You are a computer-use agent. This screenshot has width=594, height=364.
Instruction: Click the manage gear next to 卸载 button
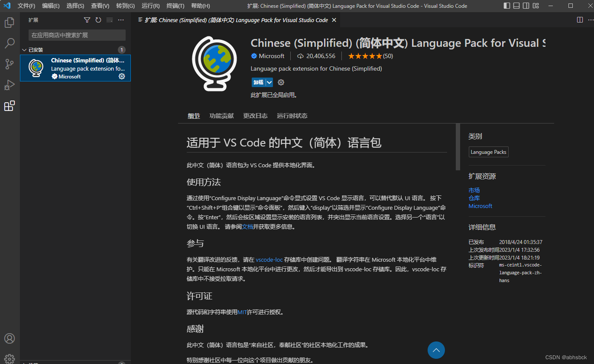point(281,82)
